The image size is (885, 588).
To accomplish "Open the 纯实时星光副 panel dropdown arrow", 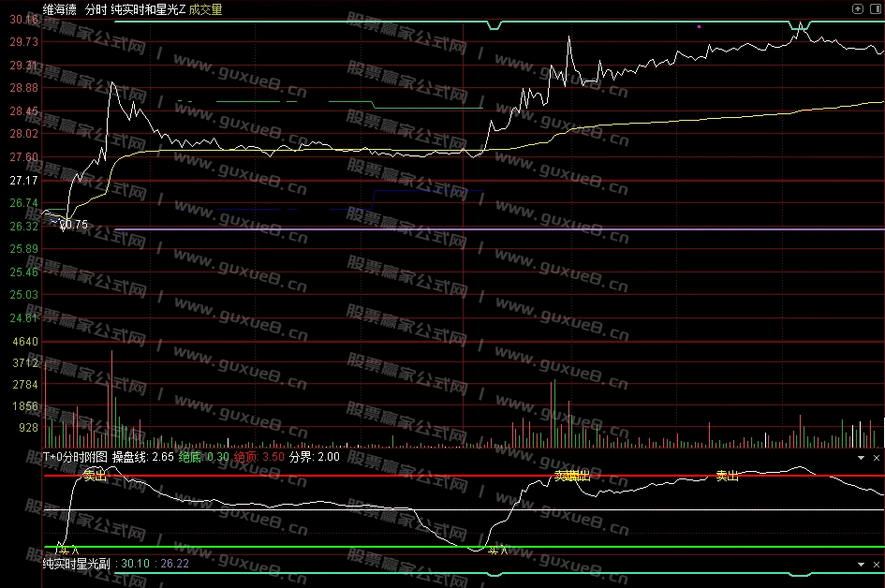I will click(x=862, y=565).
